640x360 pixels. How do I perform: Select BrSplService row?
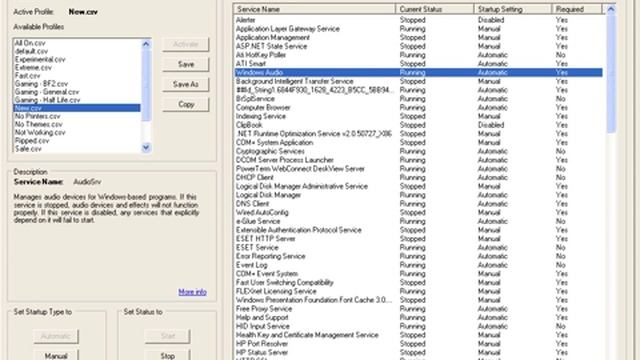[418, 98]
